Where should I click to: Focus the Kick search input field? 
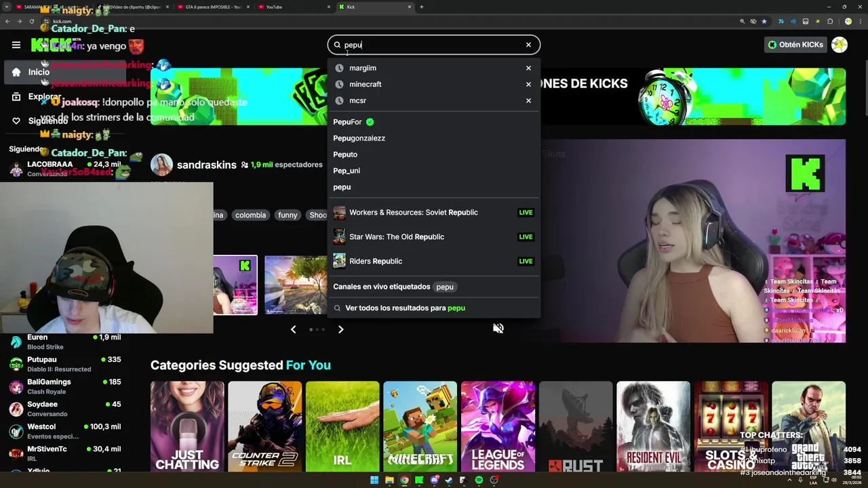click(x=433, y=45)
